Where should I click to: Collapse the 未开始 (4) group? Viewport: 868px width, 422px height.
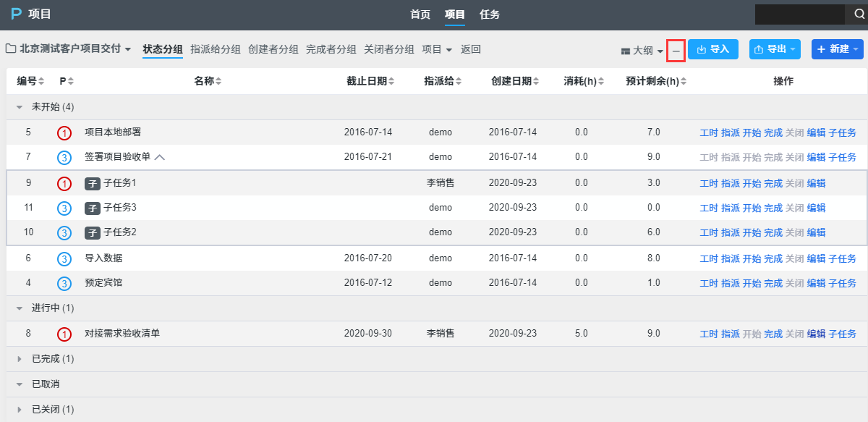[20, 107]
